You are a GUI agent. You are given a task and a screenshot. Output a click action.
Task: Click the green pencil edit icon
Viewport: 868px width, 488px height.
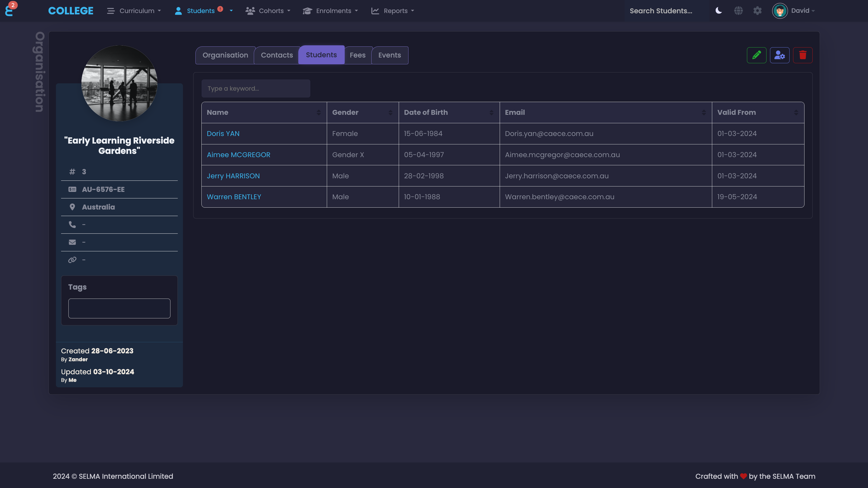click(756, 55)
